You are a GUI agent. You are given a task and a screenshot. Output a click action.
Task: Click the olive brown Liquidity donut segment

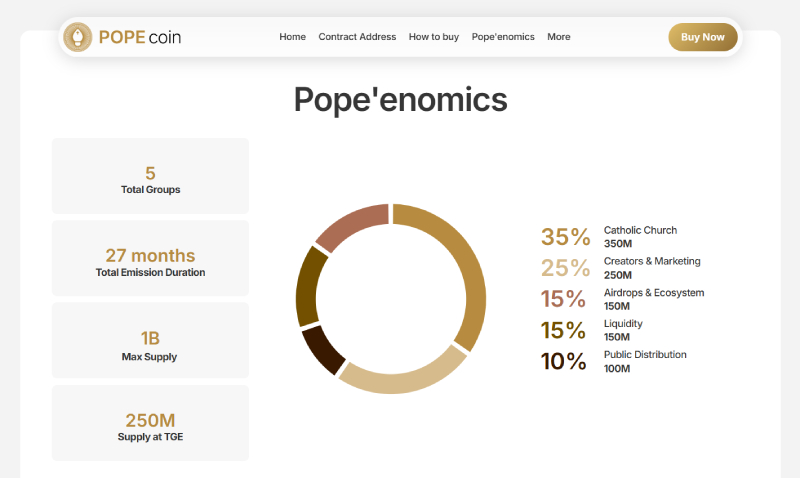308,287
